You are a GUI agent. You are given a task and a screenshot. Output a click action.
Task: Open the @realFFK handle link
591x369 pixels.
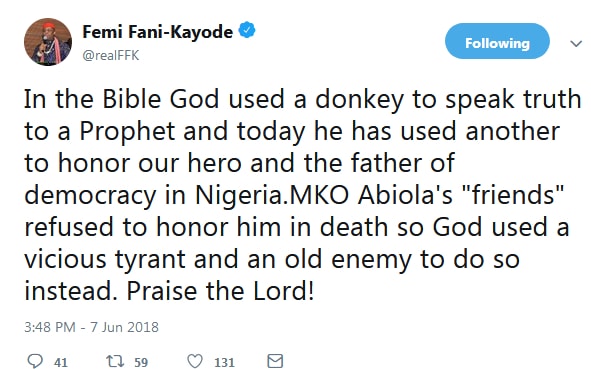click(111, 55)
